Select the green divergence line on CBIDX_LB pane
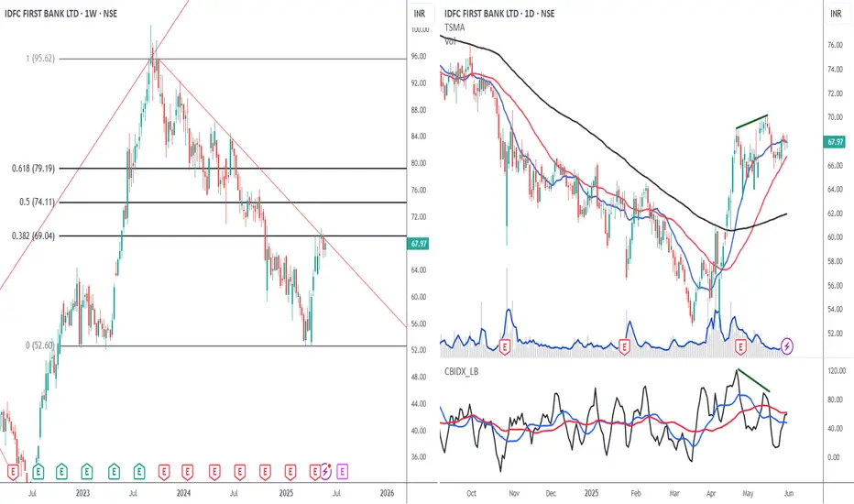The image size is (854, 504). point(752,380)
